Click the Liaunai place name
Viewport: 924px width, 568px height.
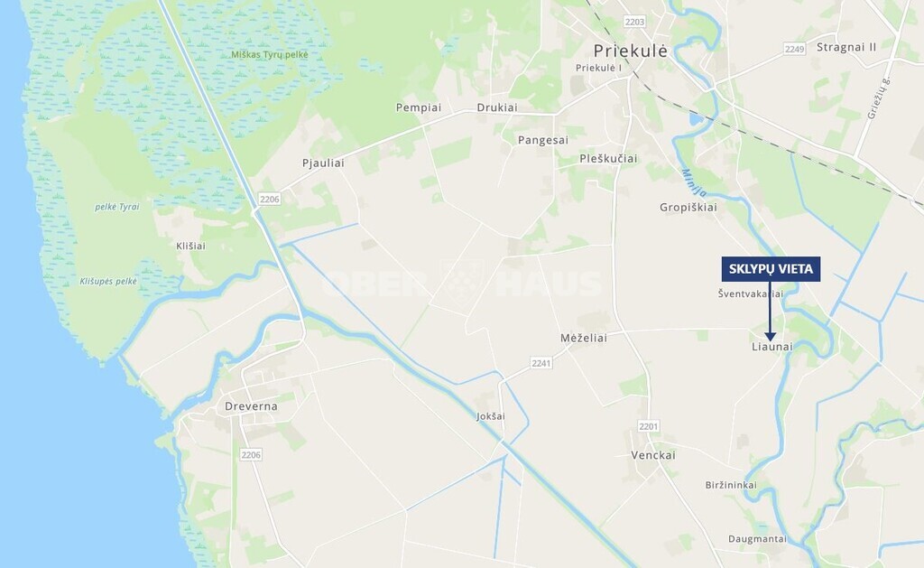tap(772, 347)
